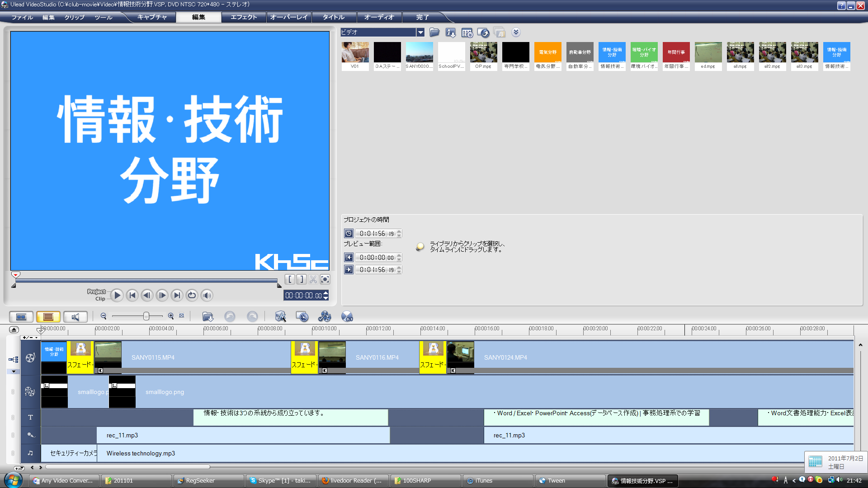The image size is (868, 488).
Task: Expand the track options down arrow
Action: point(14,371)
